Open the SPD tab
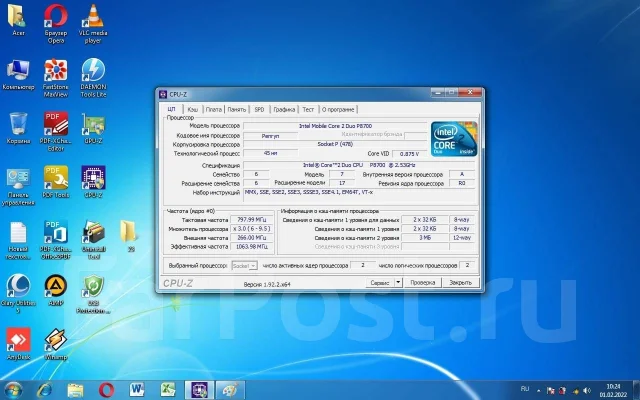 (259, 109)
